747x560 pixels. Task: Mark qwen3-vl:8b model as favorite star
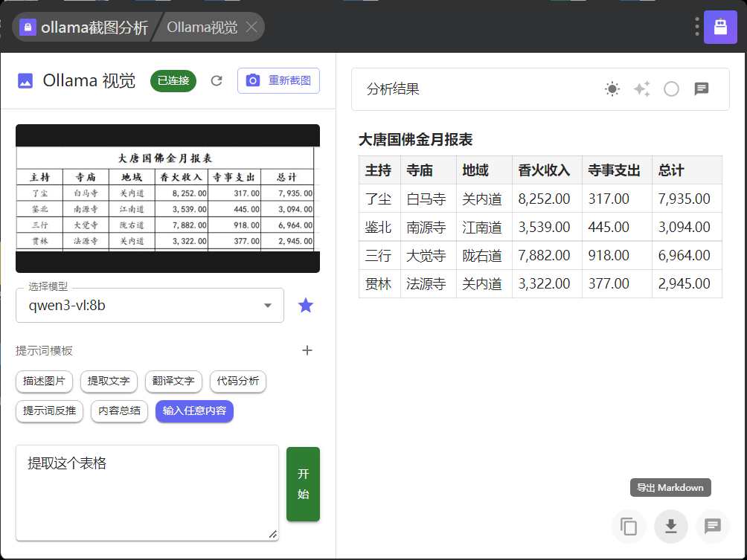(306, 305)
